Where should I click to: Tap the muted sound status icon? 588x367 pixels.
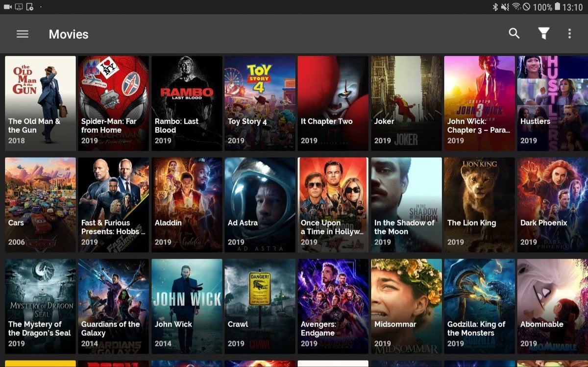click(505, 7)
